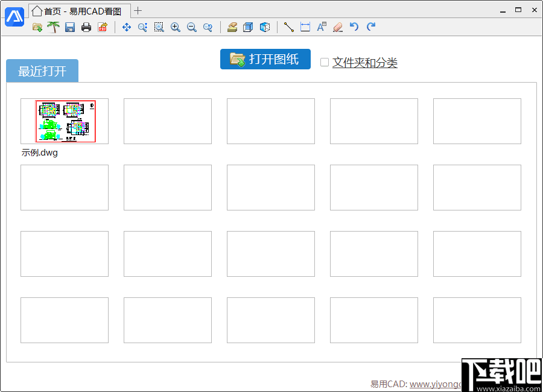This screenshot has width=543, height=392.
Task: Click the Print icon
Action: (x=86, y=27)
